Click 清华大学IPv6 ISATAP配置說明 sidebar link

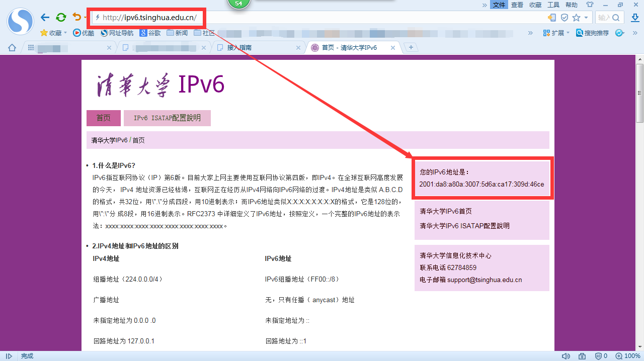coord(465,226)
